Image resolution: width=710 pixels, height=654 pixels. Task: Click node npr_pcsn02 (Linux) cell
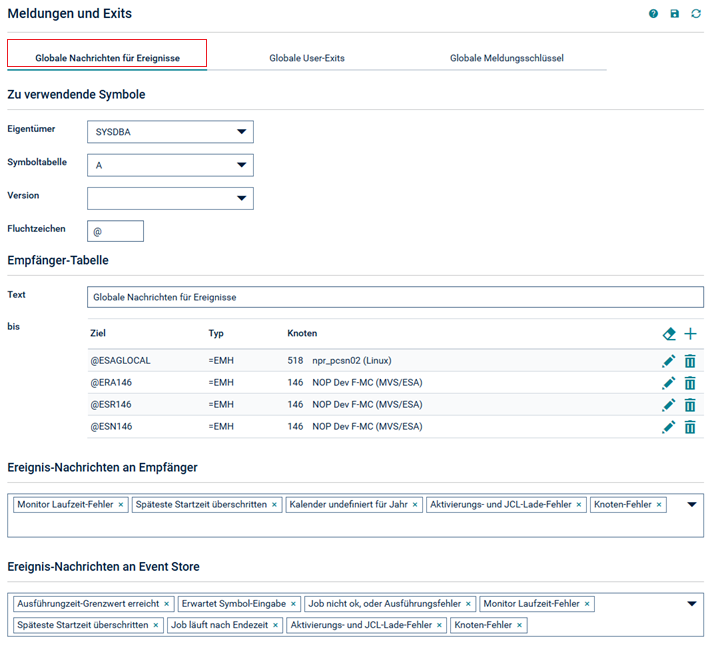pos(352,361)
